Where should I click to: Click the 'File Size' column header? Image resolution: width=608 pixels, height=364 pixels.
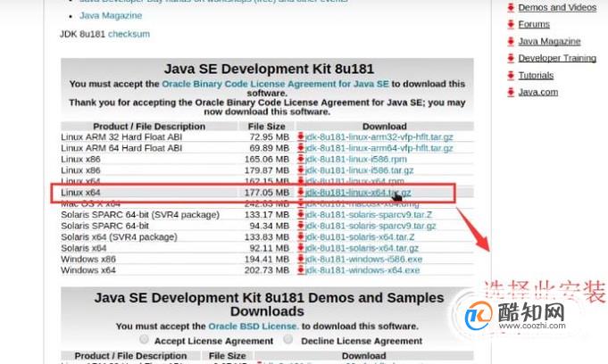coord(266,127)
